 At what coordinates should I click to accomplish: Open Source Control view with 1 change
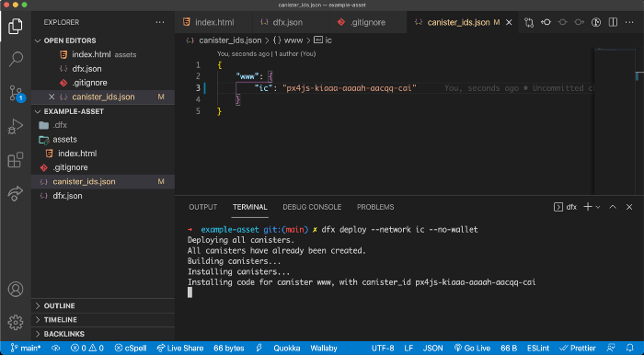[x=17, y=93]
